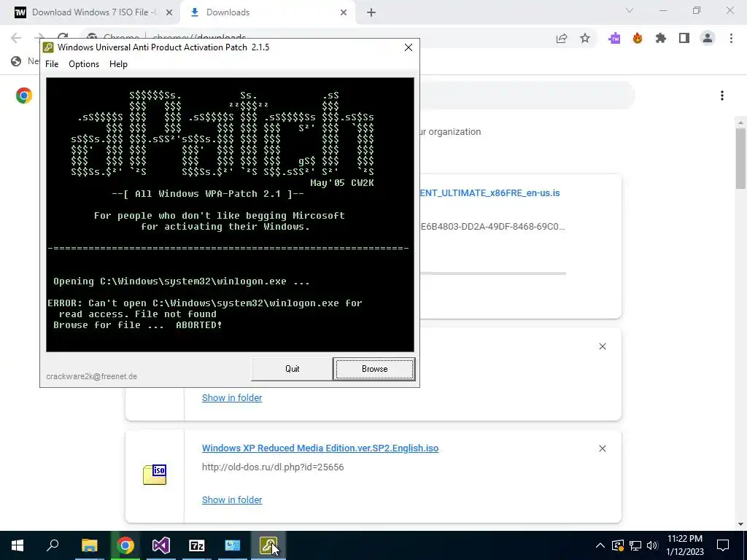The height and width of the screenshot is (560, 747).
Task: Open File Explorer from the taskbar
Action: tap(89, 545)
